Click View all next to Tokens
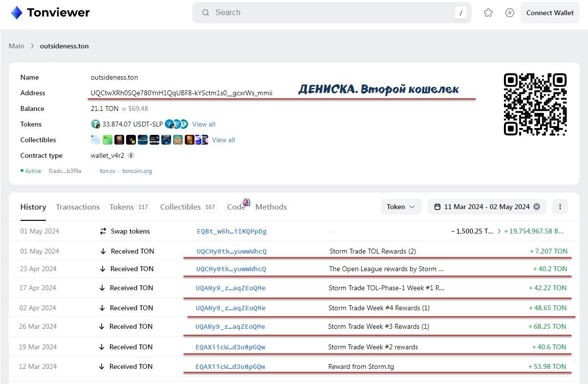 coord(204,124)
